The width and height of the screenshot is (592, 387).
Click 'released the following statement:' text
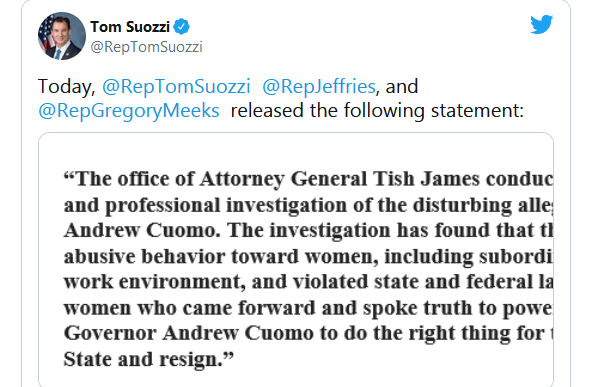click(x=377, y=111)
